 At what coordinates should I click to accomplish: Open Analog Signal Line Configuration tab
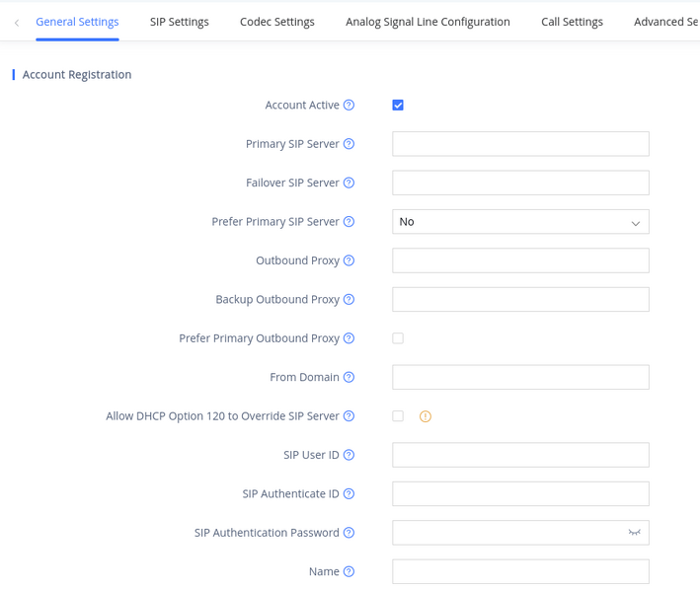pyautogui.click(x=428, y=22)
